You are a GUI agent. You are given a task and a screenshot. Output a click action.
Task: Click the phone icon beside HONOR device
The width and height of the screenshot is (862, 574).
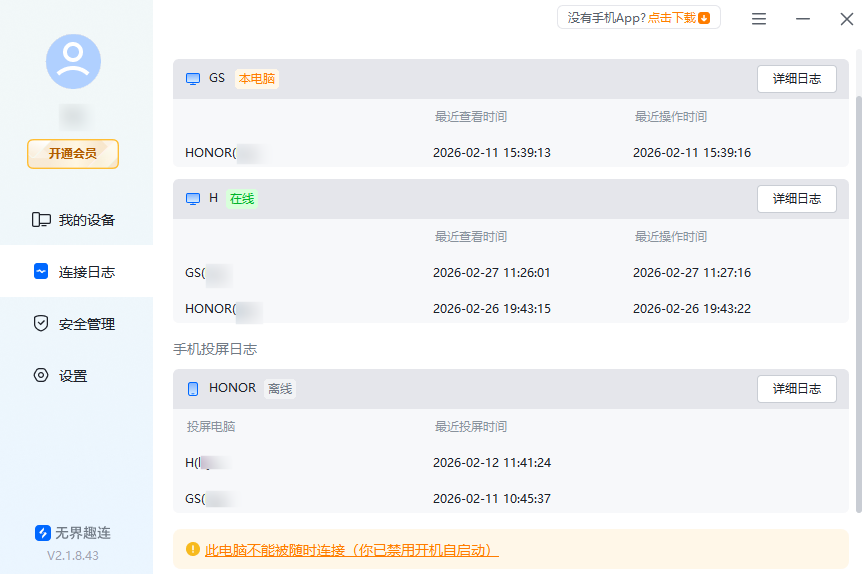coord(193,388)
